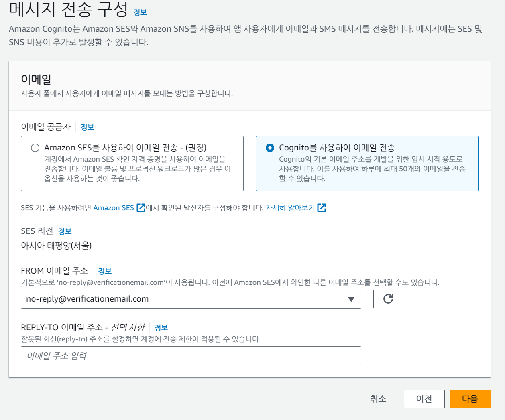The height and width of the screenshot is (420, 505).
Task: Open the Amazon SES link
Action: point(114,208)
